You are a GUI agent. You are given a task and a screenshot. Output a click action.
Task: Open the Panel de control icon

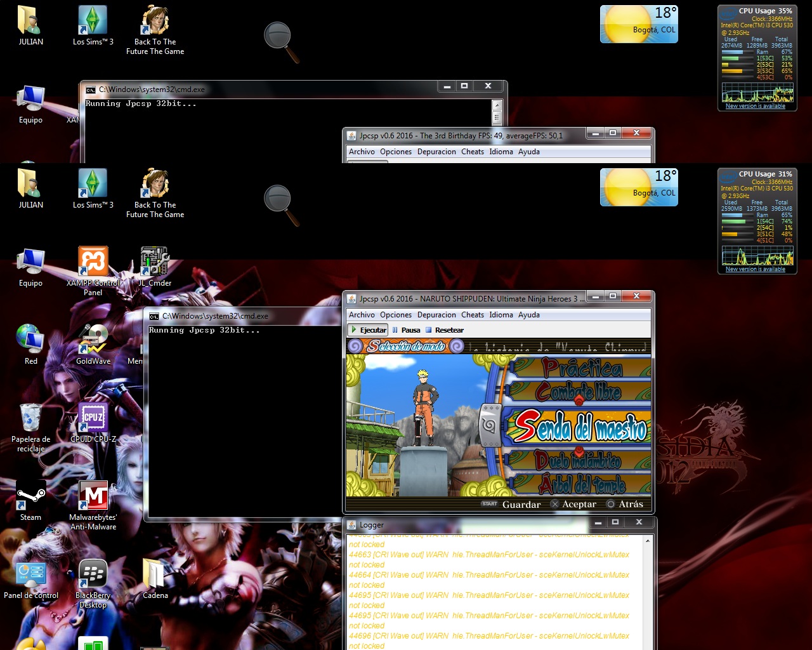pyautogui.click(x=30, y=579)
